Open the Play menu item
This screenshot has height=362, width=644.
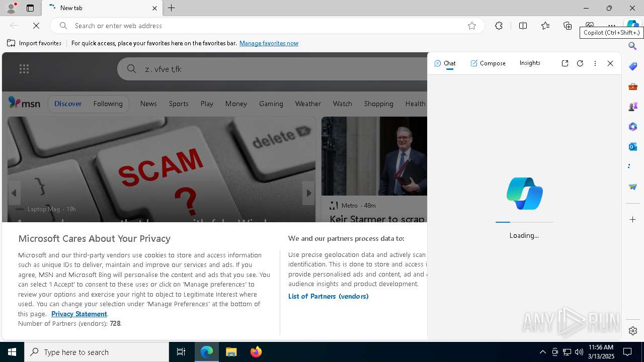pyautogui.click(x=207, y=104)
